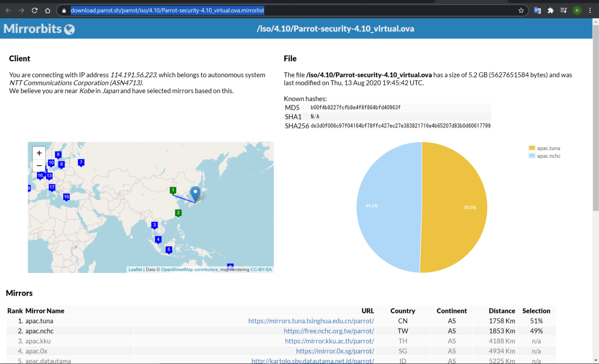Click the 'Continent' column header

pyautogui.click(x=452, y=311)
